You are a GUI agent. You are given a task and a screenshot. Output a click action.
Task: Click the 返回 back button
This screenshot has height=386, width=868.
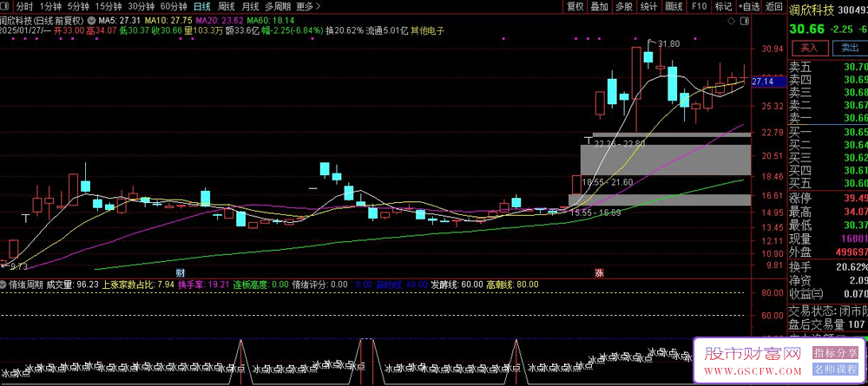(774, 7)
